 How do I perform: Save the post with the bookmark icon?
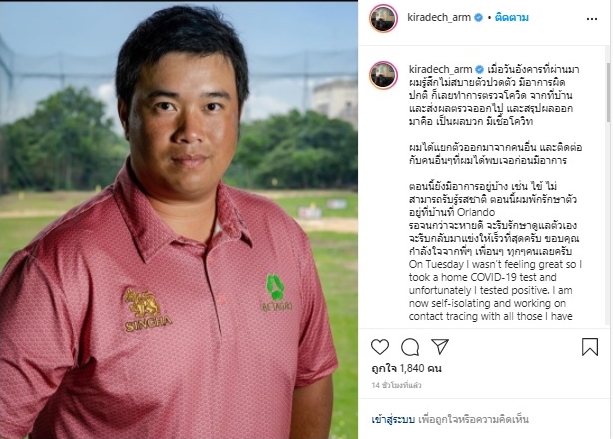click(x=590, y=347)
